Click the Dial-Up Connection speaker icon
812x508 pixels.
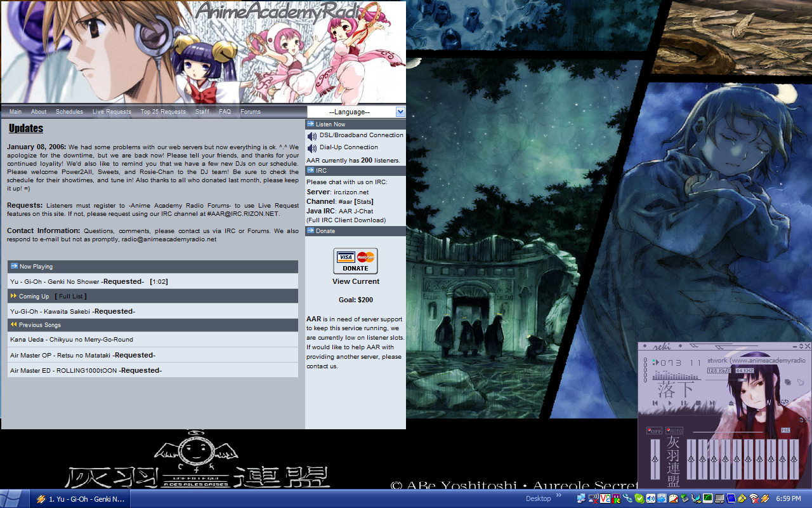click(x=312, y=148)
